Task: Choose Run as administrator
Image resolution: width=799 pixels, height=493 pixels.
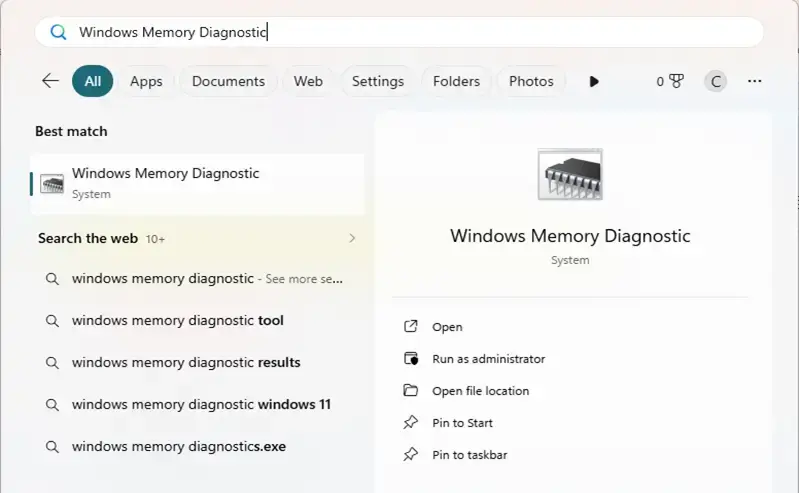Action: tap(489, 359)
